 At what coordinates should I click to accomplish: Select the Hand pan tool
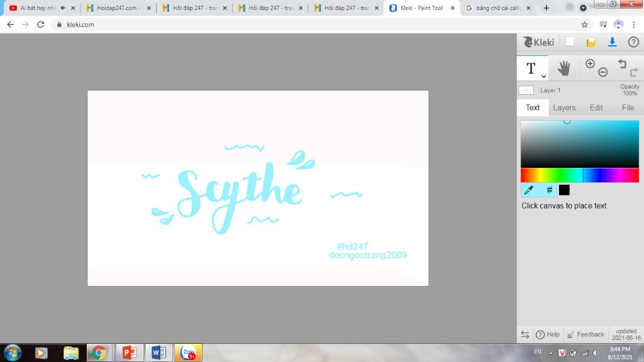click(x=564, y=68)
